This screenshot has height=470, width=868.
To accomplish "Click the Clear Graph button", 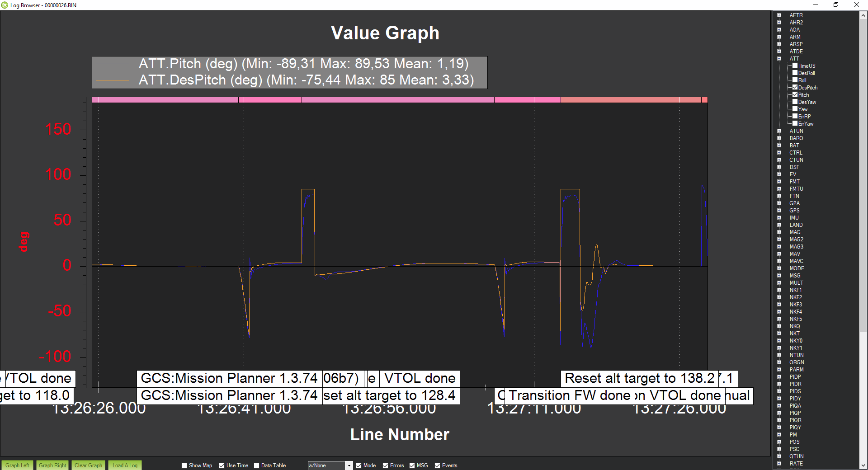I will (88, 465).
